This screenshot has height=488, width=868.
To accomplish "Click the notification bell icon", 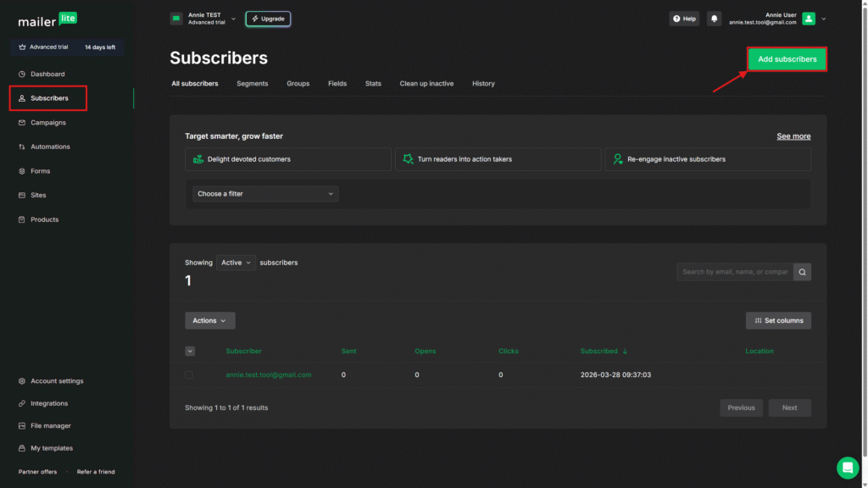I will (715, 19).
